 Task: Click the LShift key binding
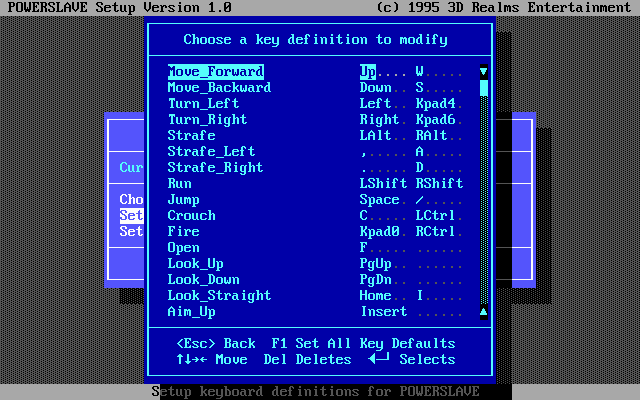(384, 184)
